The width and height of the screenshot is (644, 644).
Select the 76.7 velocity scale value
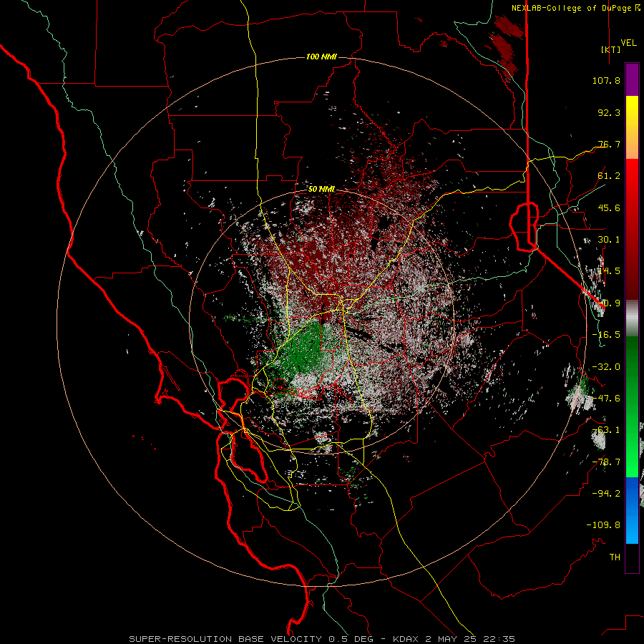click(x=609, y=144)
